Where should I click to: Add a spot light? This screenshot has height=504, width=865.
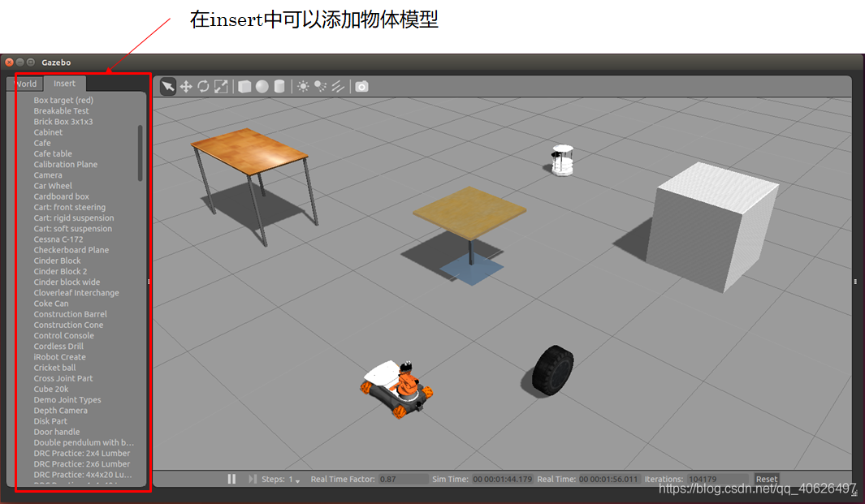320,86
